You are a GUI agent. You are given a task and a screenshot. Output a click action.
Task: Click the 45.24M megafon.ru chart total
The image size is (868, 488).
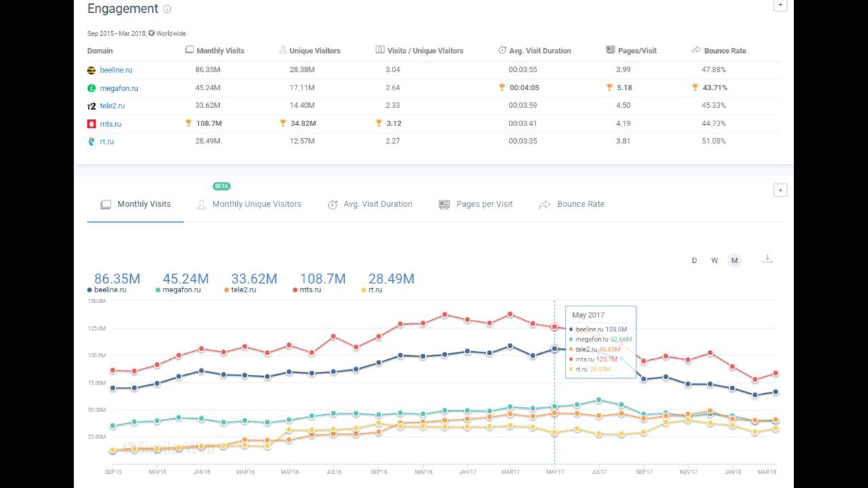[186, 279]
